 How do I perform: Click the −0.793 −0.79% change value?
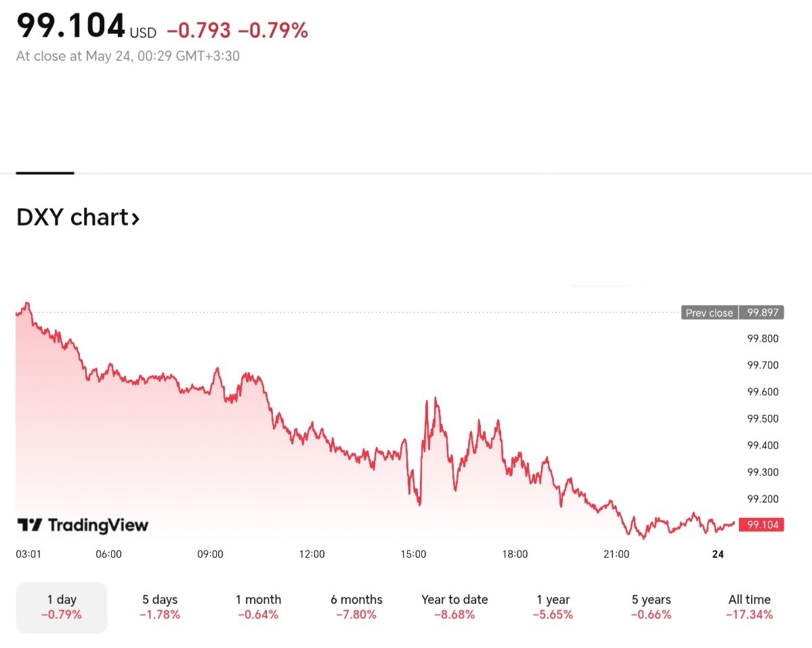click(x=237, y=30)
